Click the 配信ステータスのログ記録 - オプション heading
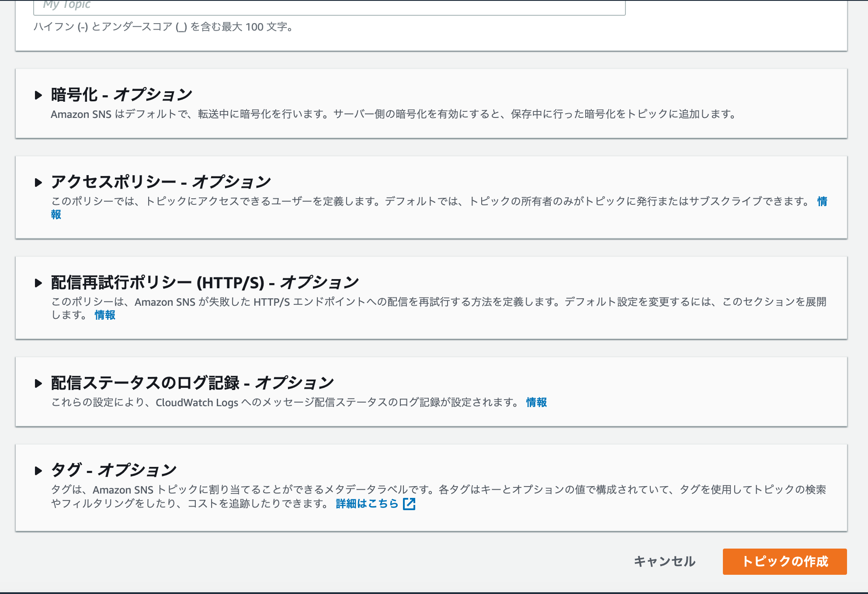This screenshot has height=594, width=868. pos(192,383)
